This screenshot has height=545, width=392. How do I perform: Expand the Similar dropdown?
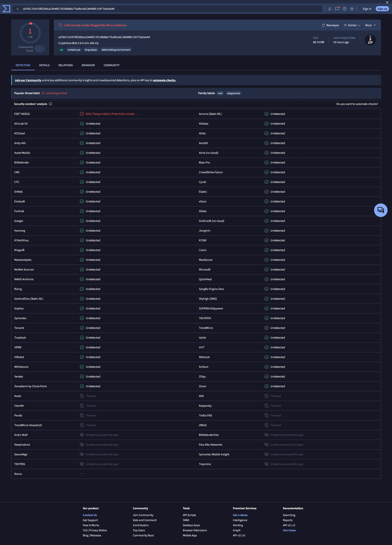click(352, 25)
